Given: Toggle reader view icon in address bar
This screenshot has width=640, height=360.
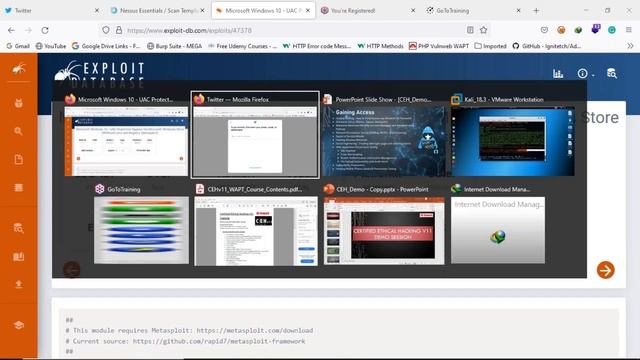Looking at the screenshot, I should tap(470, 30).
